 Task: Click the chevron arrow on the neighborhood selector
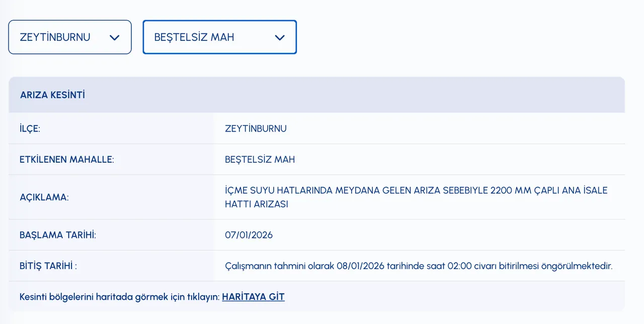280,37
